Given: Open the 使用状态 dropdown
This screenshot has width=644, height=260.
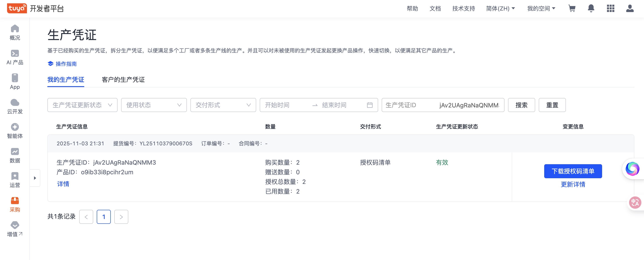Looking at the screenshot, I should [x=154, y=105].
